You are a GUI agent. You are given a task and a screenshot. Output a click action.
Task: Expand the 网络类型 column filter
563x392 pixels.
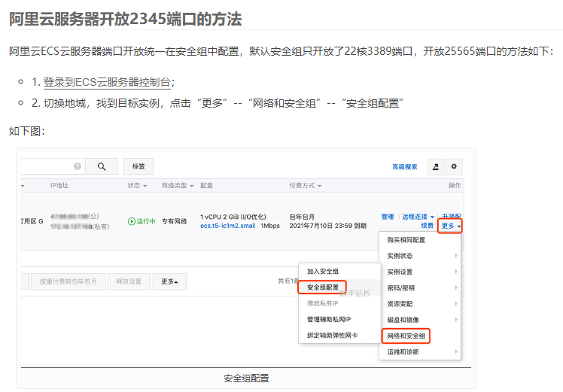coord(178,186)
